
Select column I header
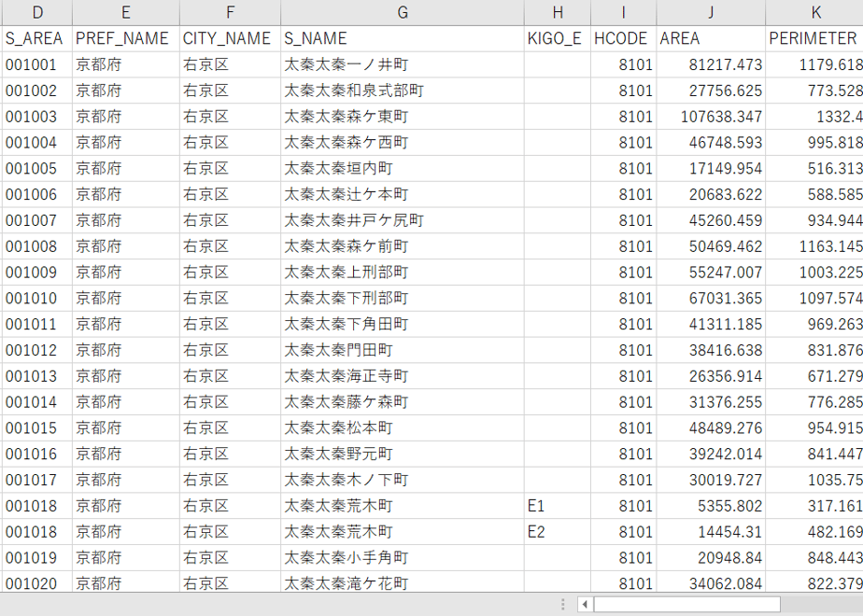[624, 12]
